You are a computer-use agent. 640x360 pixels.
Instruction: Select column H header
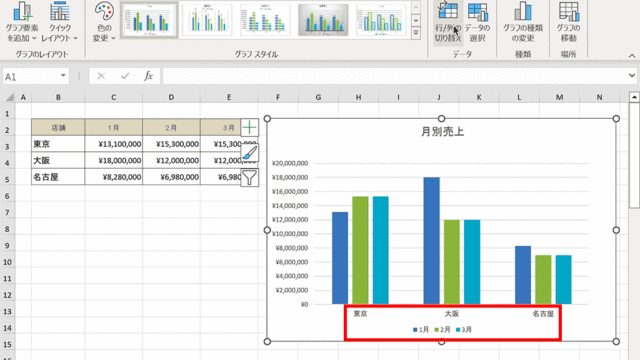point(358,97)
